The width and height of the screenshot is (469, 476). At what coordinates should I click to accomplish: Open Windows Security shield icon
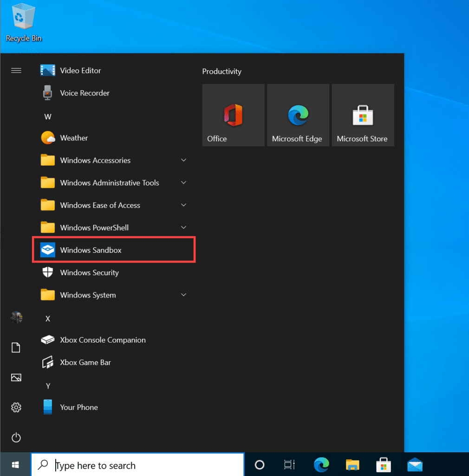click(48, 272)
